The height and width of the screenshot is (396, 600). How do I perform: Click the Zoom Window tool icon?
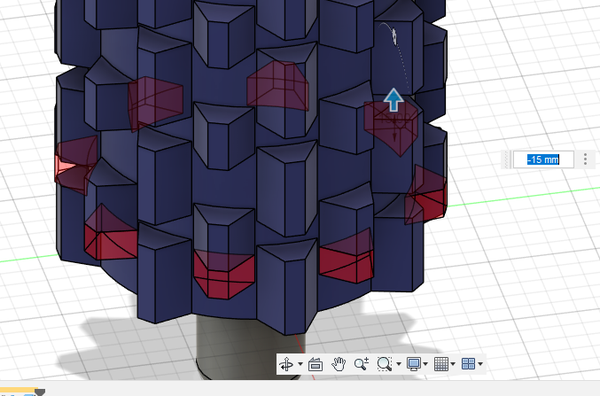[384, 364]
